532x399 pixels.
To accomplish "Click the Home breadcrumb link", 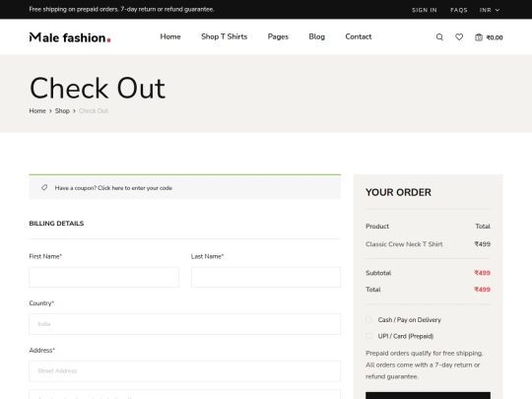I will pos(37,111).
